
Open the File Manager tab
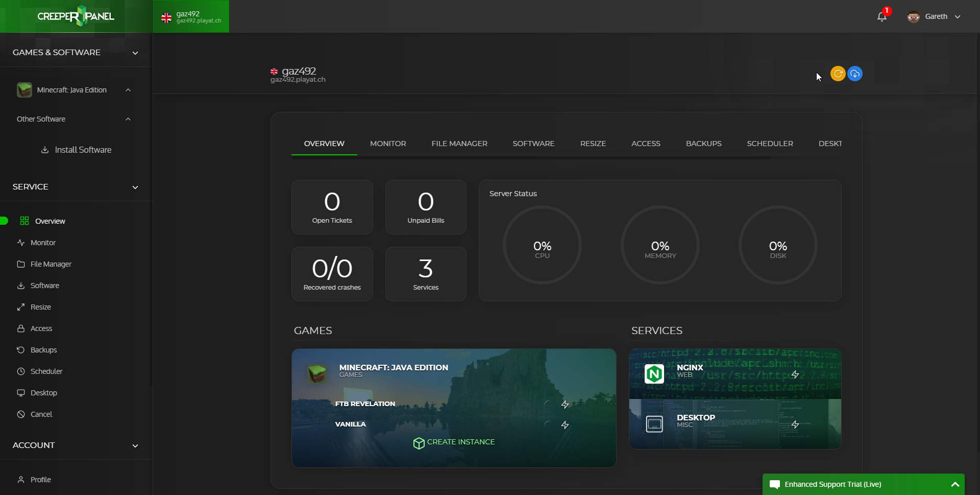459,144
